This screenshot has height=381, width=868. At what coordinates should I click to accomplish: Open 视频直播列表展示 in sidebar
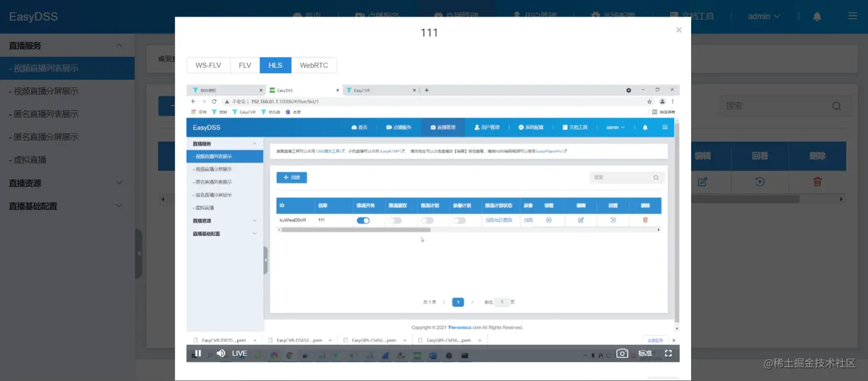67,68
